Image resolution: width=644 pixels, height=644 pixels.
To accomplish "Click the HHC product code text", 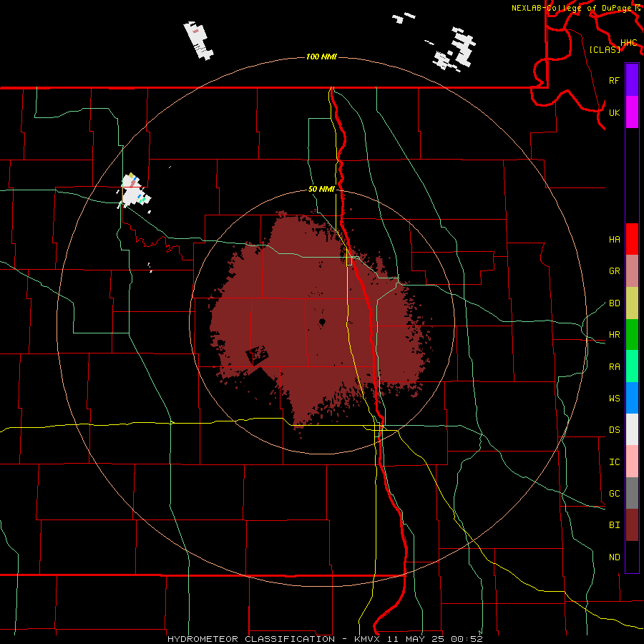I will [x=629, y=43].
